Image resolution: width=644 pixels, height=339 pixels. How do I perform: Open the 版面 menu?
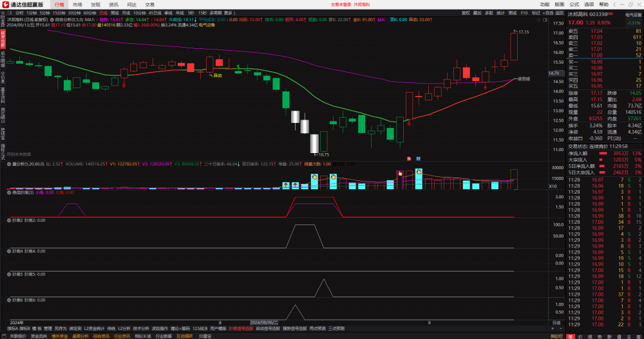[560, 5]
